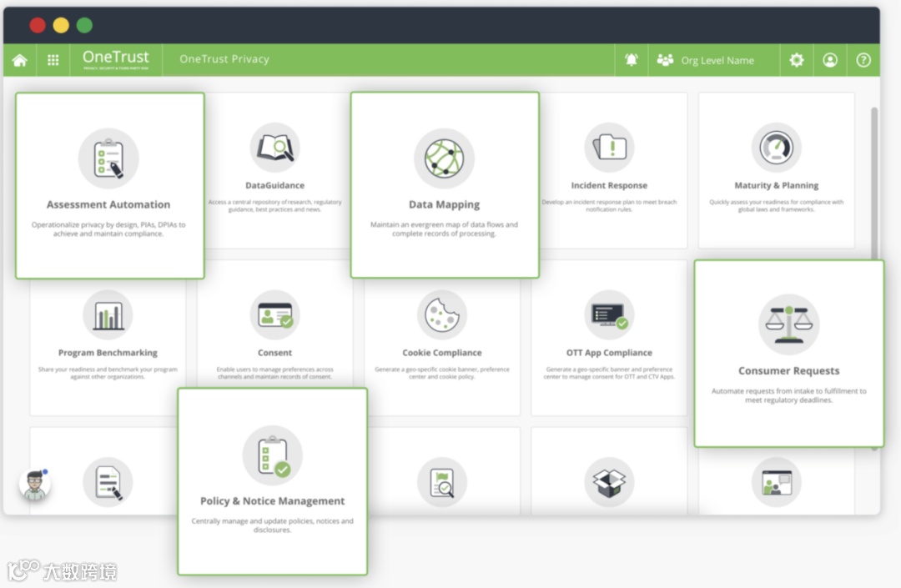Click the OTT App Compliance description text
The image size is (901, 588).
pos(609,373)
